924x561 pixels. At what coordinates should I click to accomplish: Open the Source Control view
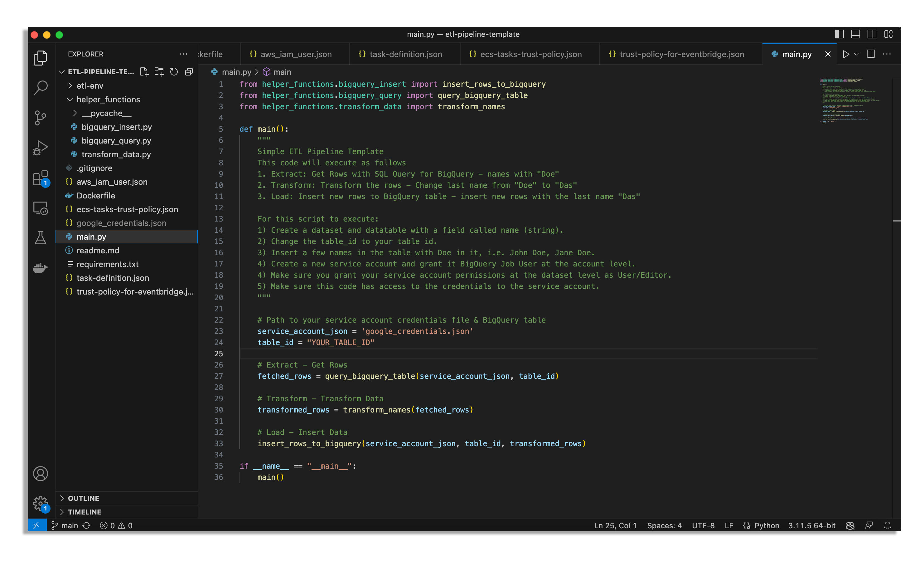tap(41, 118)
